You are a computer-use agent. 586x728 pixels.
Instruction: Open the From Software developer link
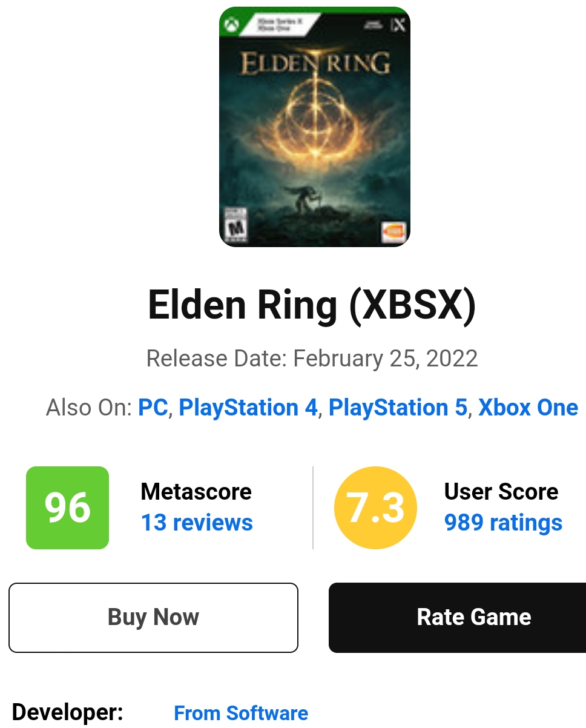[x=241, y=713]
